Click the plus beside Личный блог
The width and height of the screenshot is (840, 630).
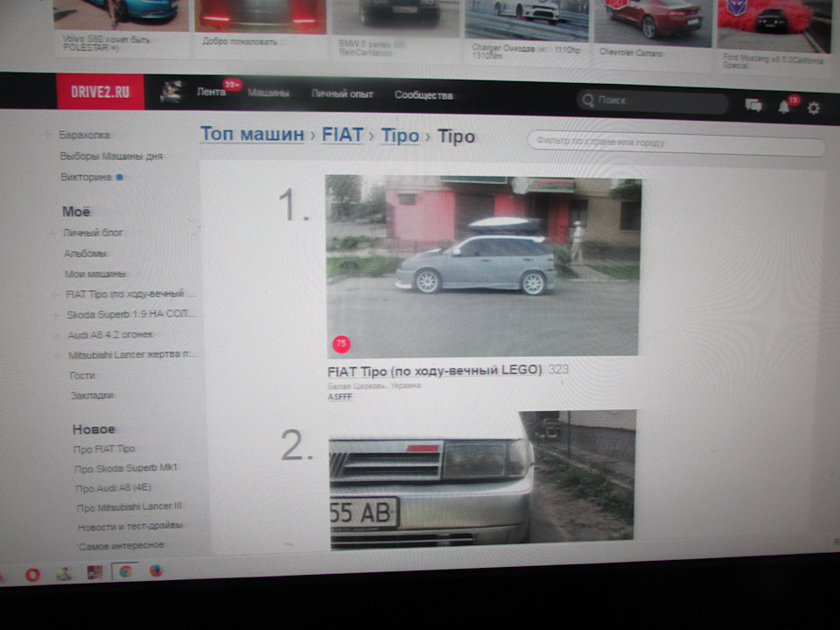52,233
